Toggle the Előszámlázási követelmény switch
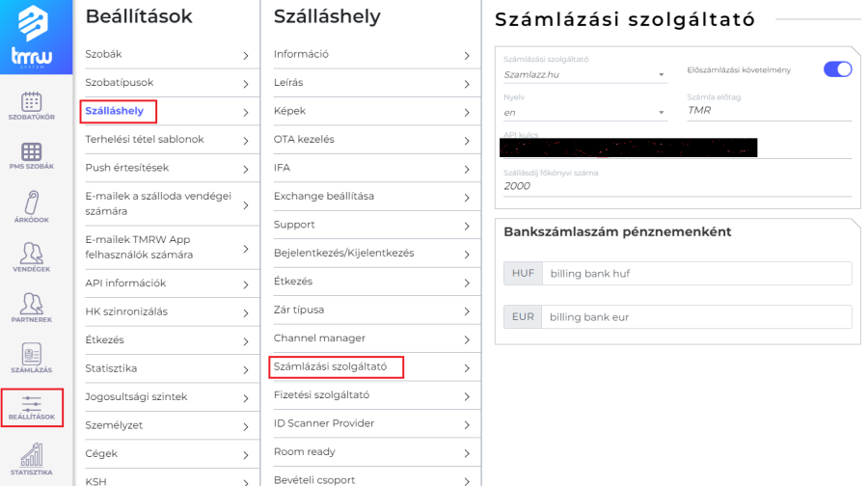This screenshot has height=486, width=868. 837,69
